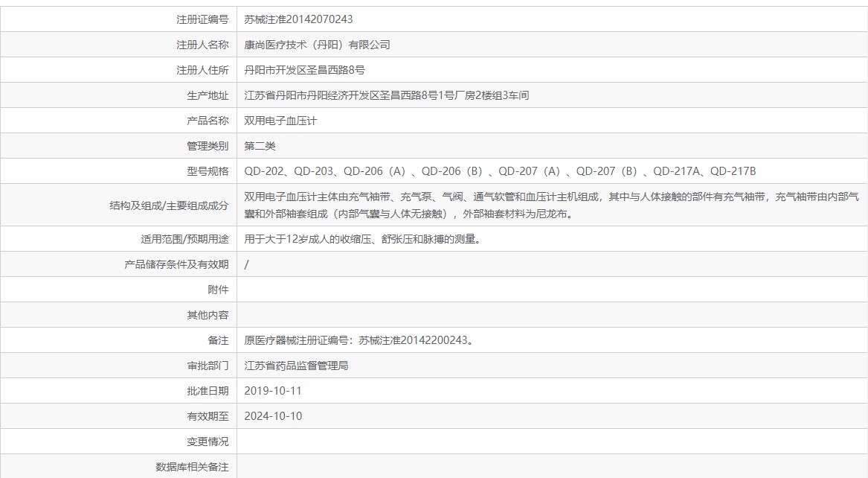Select the label 批准日期

[x=208, y=391]
